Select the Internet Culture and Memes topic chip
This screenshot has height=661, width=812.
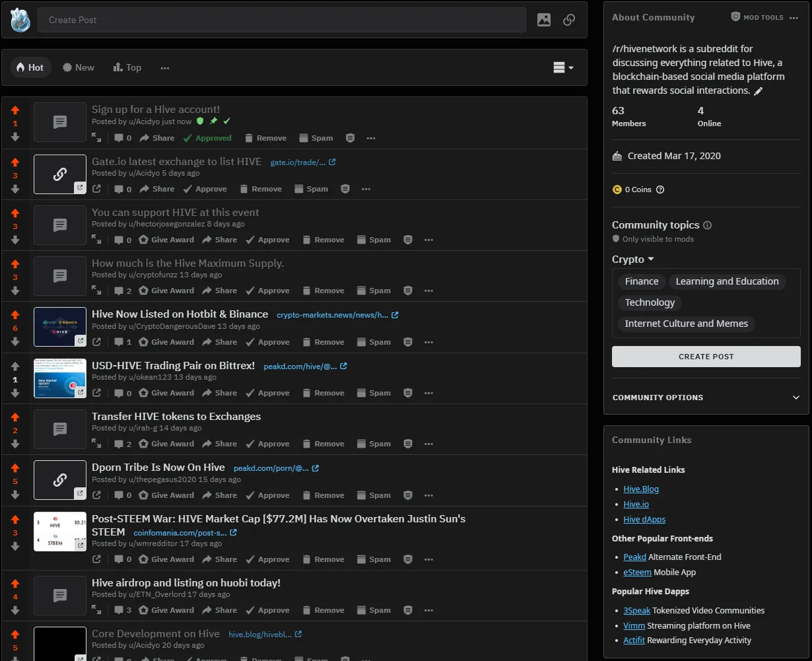click(x=687, y=324)
